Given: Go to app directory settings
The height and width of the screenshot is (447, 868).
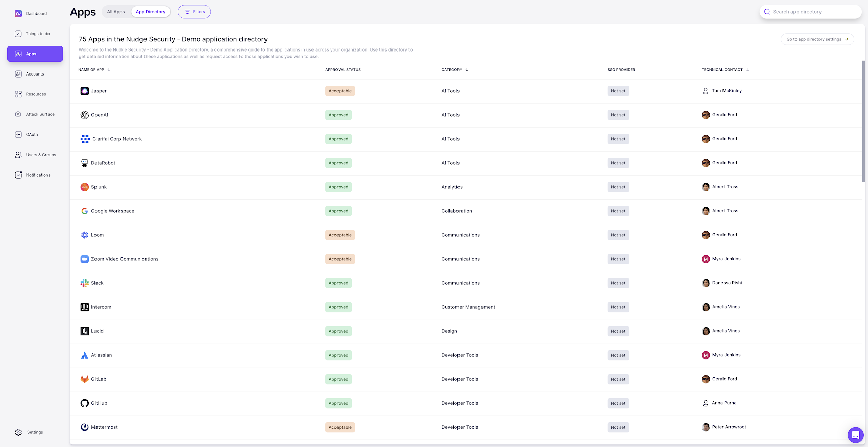Looking at the screenshot, I should (x=817, y=39).
